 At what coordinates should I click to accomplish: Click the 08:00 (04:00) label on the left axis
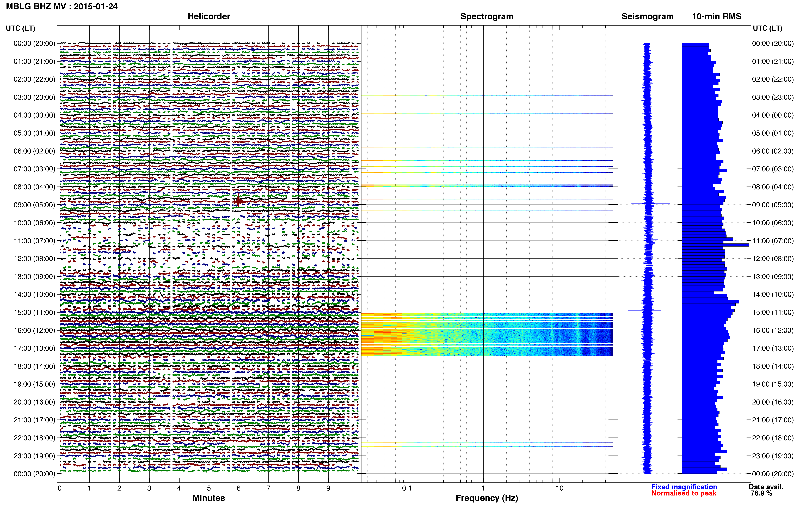click(x=34, y=187)
